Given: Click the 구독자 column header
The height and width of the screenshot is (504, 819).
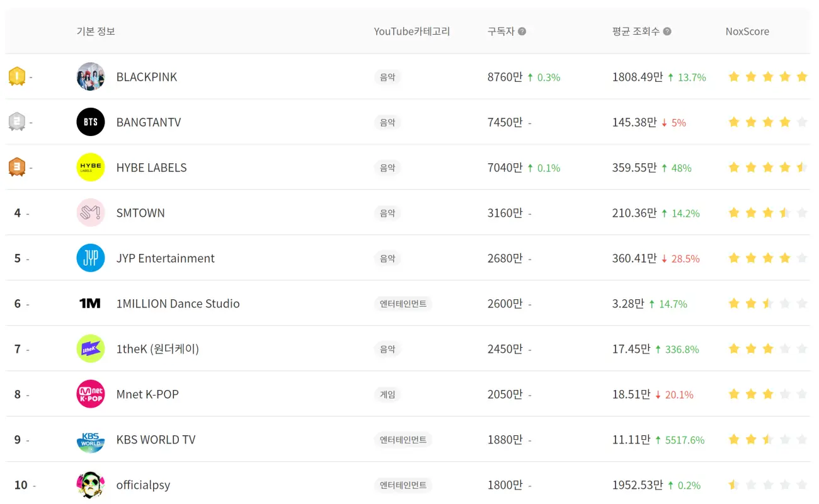Looking at the screenshot, I should [501, 31].
